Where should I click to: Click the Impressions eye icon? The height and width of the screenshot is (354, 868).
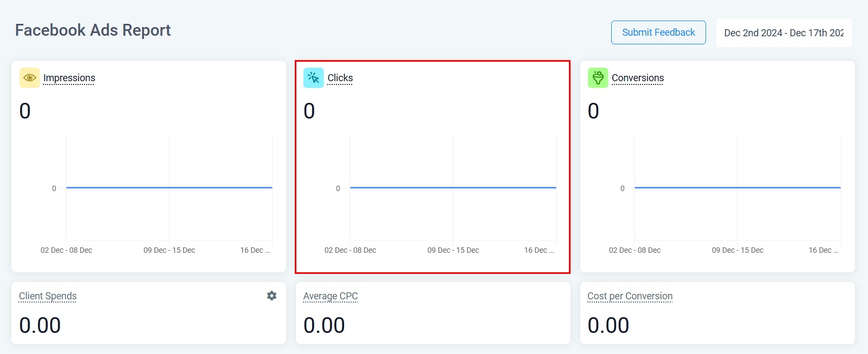(30, 78)
